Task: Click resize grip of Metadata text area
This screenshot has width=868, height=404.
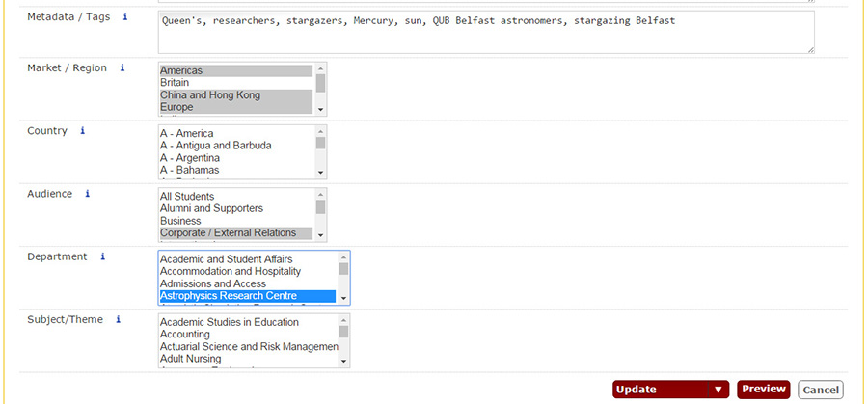Action: [810, 50]
